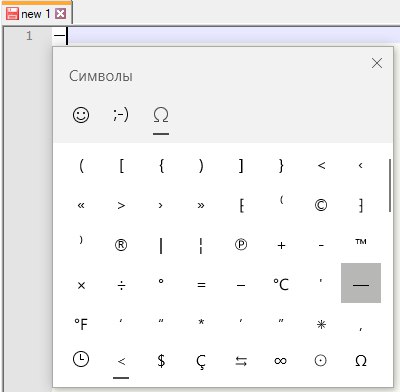Close the new 1 tab with its X
Viewport: 400px width, 392px height.
(60, 14)
